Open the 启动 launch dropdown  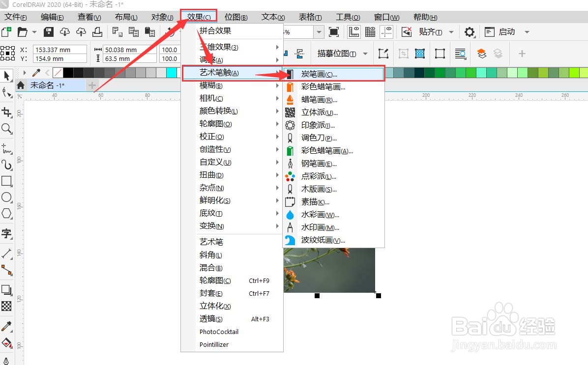pos(527,32)
